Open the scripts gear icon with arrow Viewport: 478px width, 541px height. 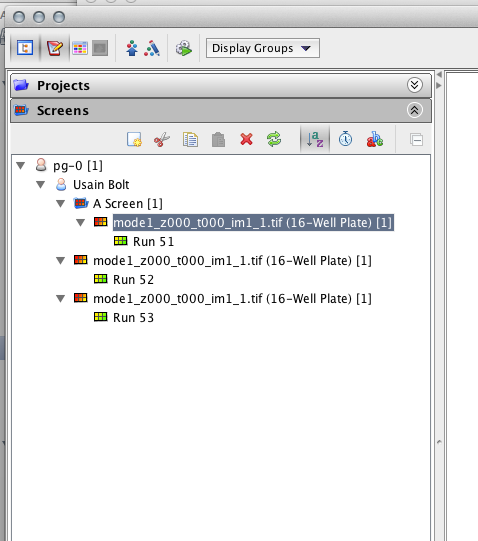point(184,48)
